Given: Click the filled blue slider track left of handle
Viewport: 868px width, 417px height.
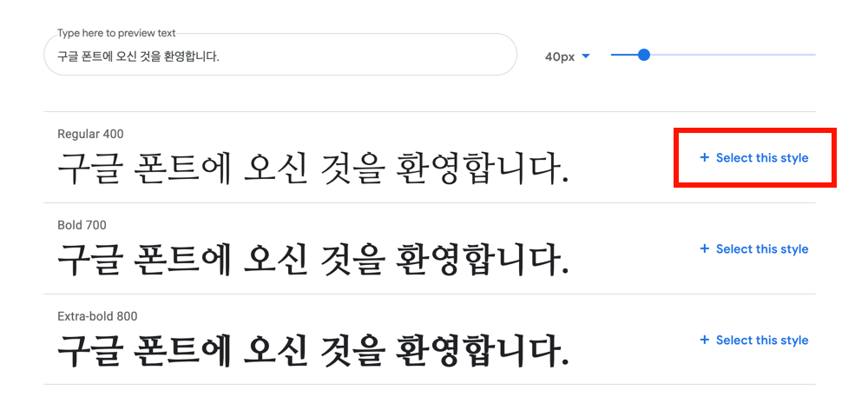Looking at the screenshot, I should tap(624, 55).
